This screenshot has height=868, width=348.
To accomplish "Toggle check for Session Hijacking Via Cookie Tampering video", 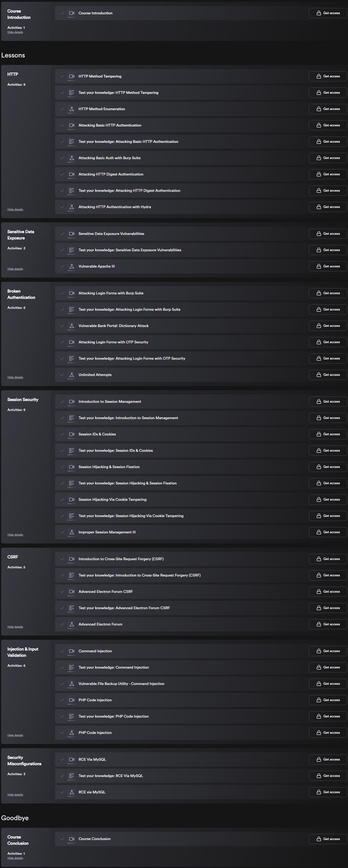I will tap(62, 499).
